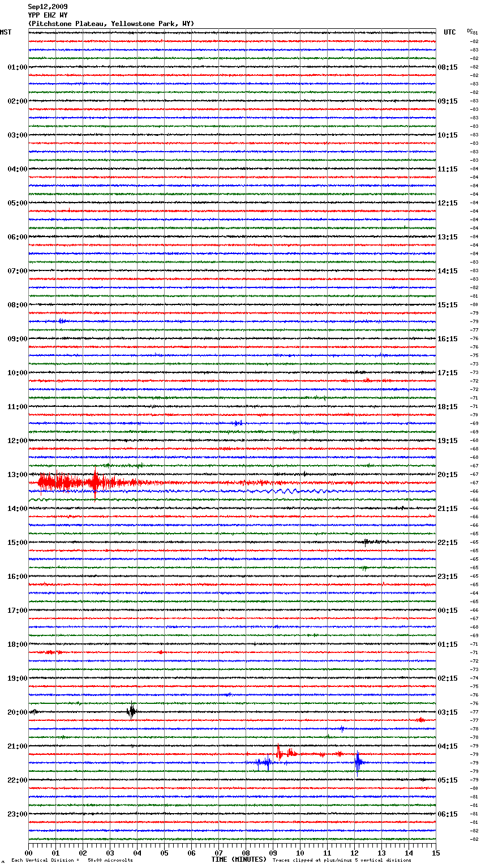Click the 23:00 MST time label
Screen dimensions: 481x868
17,814
